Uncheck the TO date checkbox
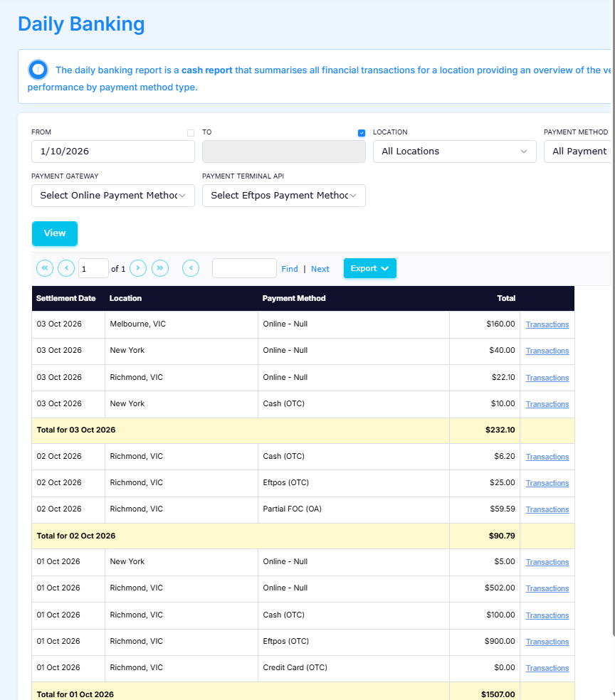 (x=362, y=133)
